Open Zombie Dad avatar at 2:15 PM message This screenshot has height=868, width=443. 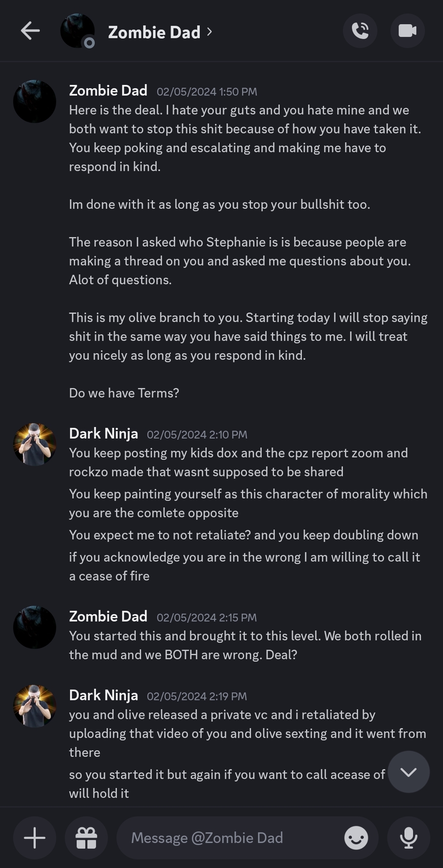coord(35,627)
